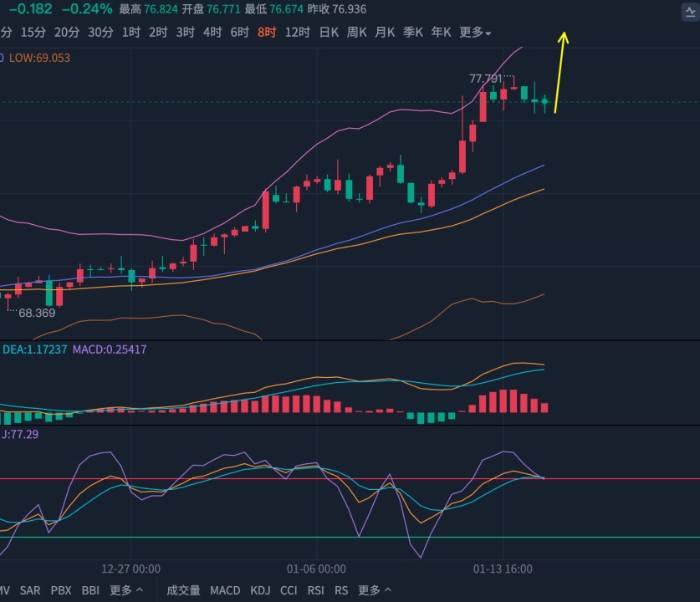This screenshot has height=602, width=700.
Task: Select the MACD sub-indicator button
Action: (x=225, y=590)
